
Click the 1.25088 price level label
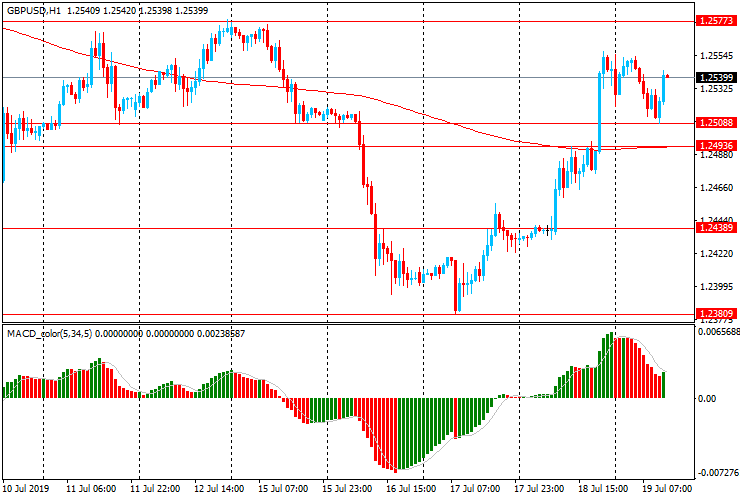coord(716,123)
